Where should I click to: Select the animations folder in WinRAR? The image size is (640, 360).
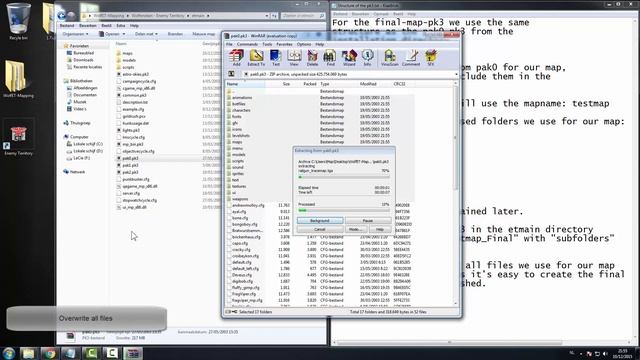pos(241,98)
